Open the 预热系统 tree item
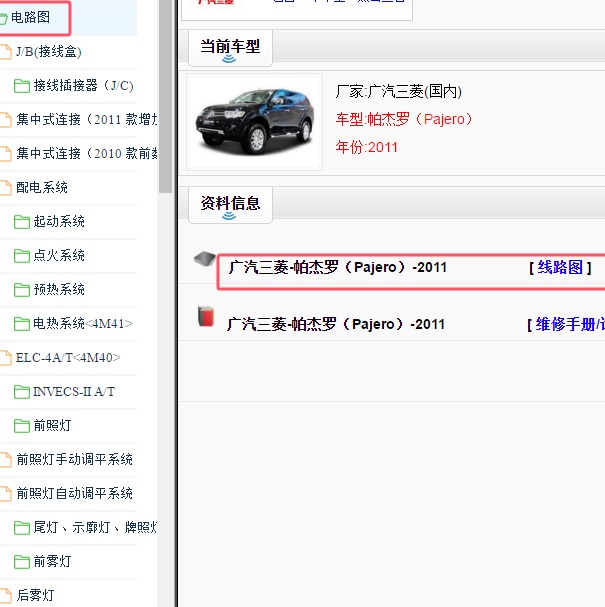 pyautogui.click(x=59, y=290)
